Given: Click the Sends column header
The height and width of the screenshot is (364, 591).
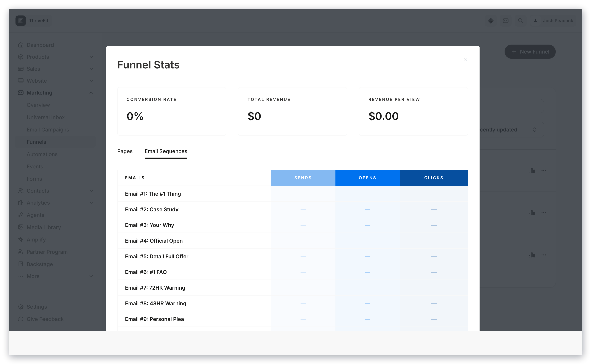Looking at the screenshot, I should (x=303, y=178).
